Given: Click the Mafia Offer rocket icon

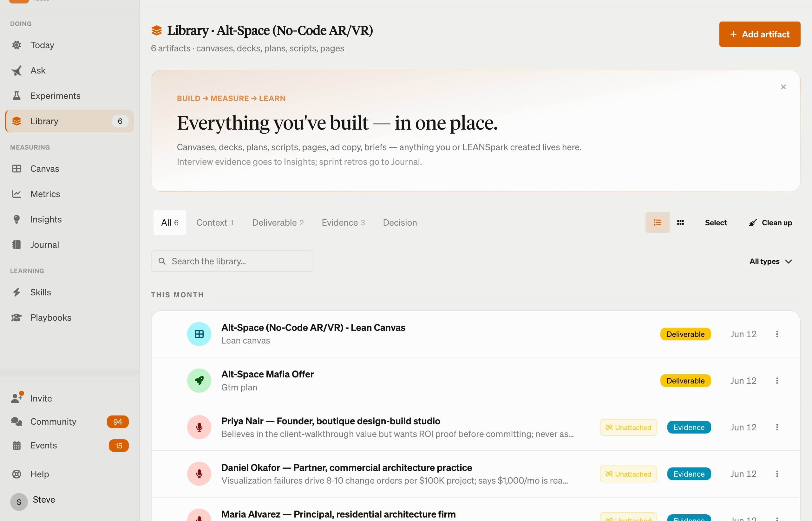Looking at the screenshot, I should point(199,381).
